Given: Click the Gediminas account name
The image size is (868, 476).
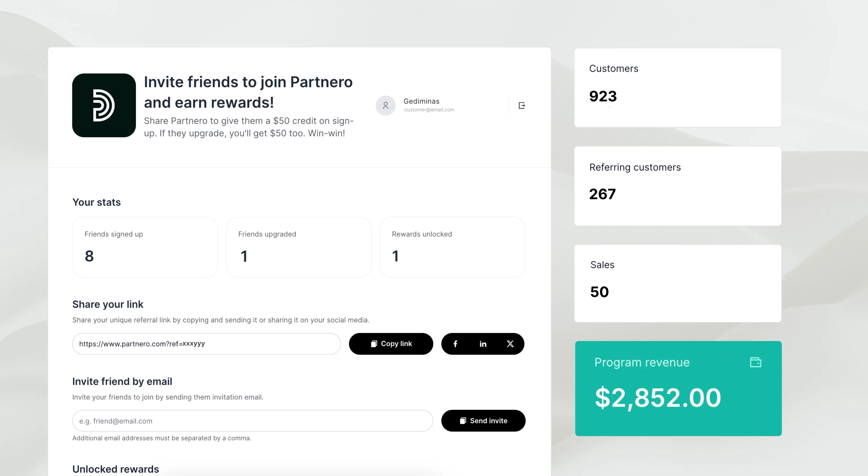Looking at the screenshot, I should pyautogui.click(x=421, y=101).
